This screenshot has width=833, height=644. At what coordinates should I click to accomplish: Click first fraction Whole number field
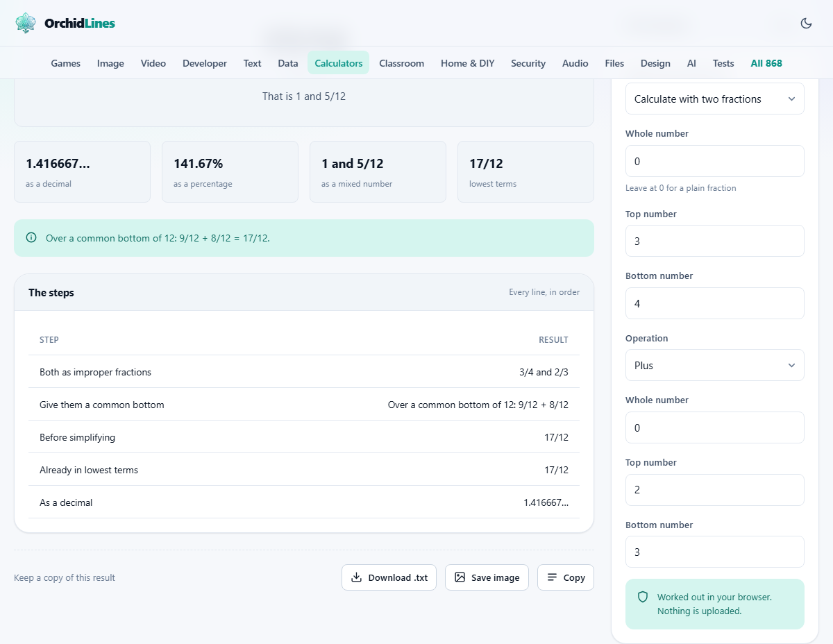715,161
